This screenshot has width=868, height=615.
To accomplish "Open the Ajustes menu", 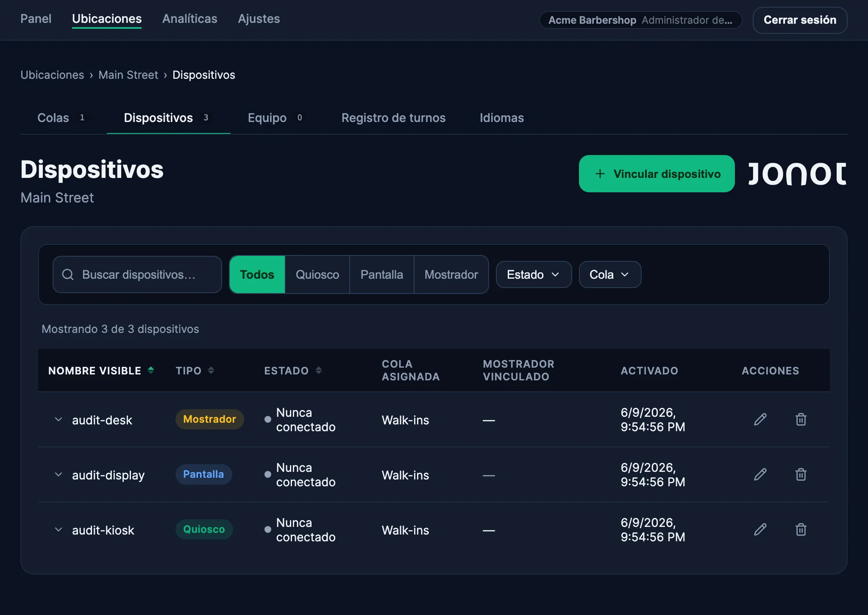I will [x=259, y=19].
